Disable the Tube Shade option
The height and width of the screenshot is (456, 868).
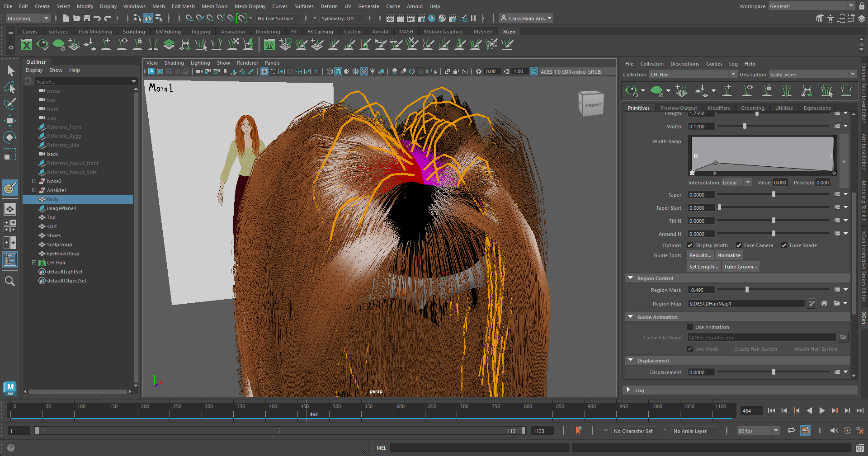pyautogui.click(x=784, y=245)
